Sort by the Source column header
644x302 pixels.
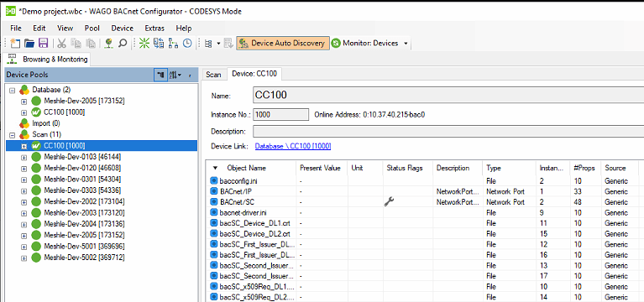pos(619,168)
